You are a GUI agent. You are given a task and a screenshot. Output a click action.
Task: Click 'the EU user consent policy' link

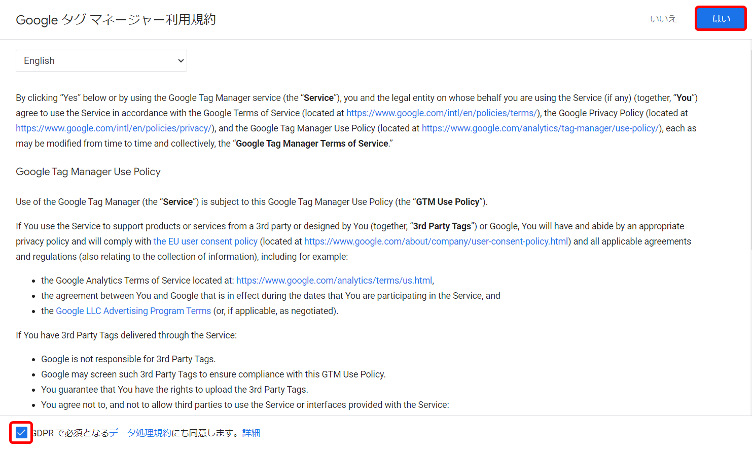[x=205, y=241]
